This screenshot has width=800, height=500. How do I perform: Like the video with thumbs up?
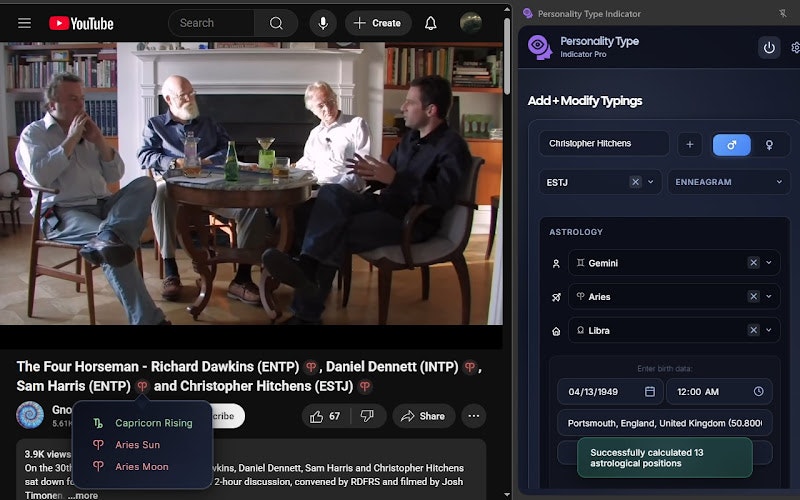coord(326,416)
